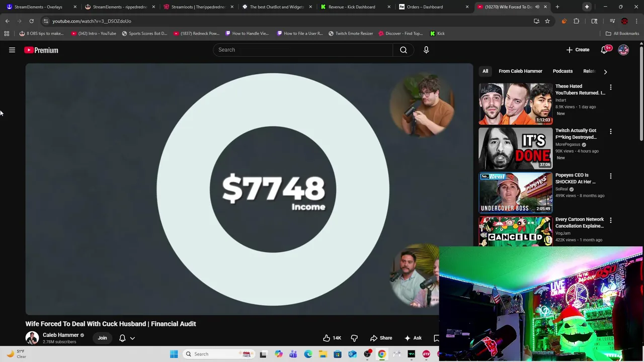Open File Explorer from taskbar
The width and height of the screenshot is (644, 362).
(323, 354)
